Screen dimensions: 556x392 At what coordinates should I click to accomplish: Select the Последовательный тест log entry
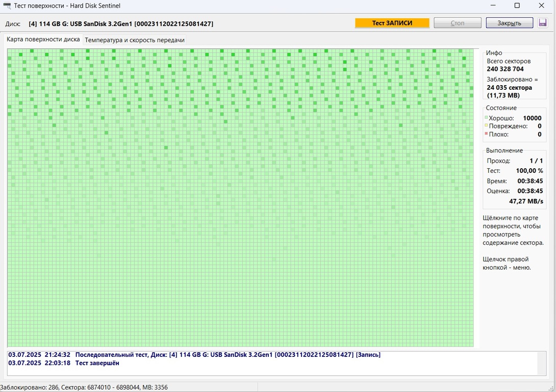point(194,355)
